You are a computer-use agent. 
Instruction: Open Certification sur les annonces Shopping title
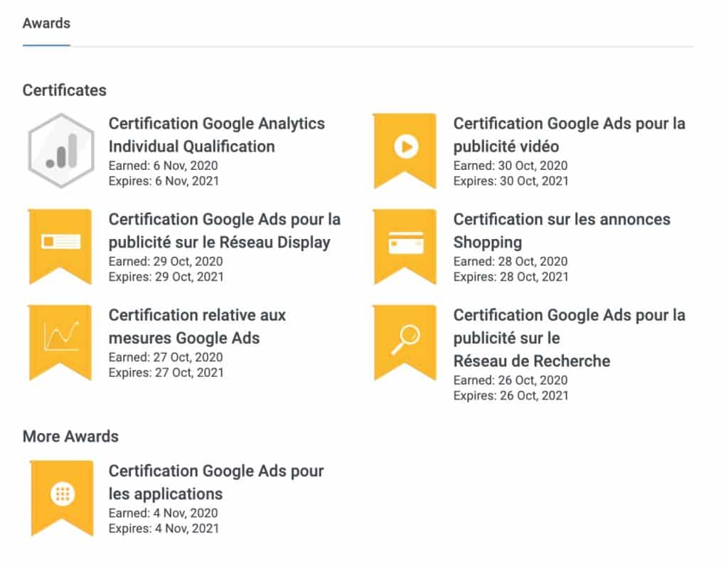[562, 230]
